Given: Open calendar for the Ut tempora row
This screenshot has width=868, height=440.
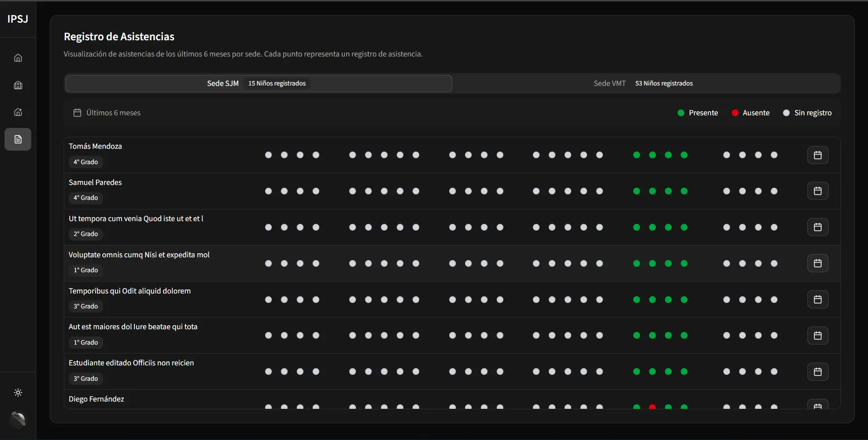Looking at the screenshot, I should click(817, 227).
